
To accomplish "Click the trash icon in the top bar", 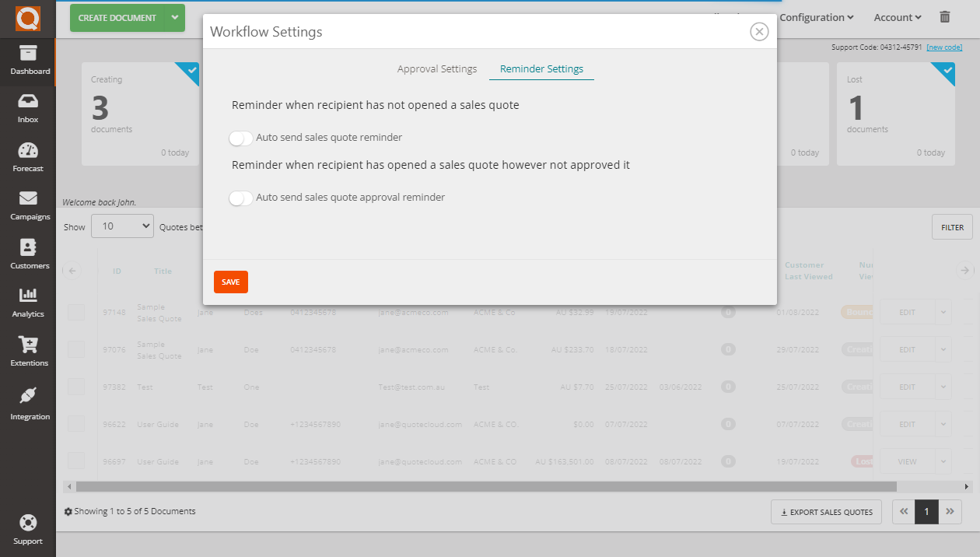I will (944, 16).
